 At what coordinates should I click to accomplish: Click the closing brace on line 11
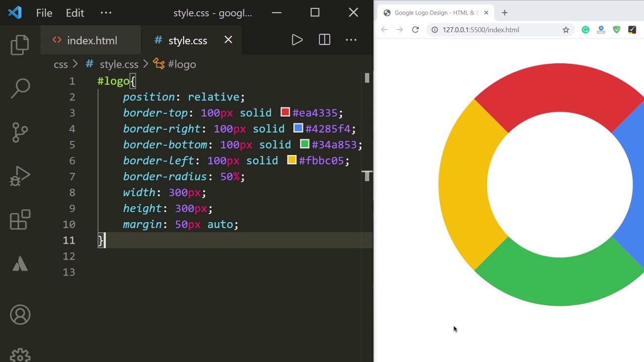pos(101,240)
